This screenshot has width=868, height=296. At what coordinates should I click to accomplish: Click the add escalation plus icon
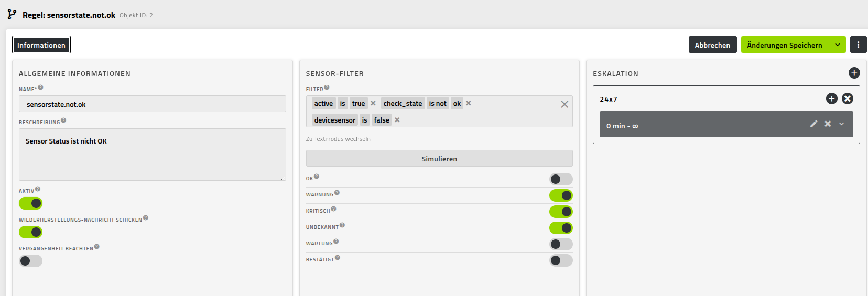click(854, 73)
